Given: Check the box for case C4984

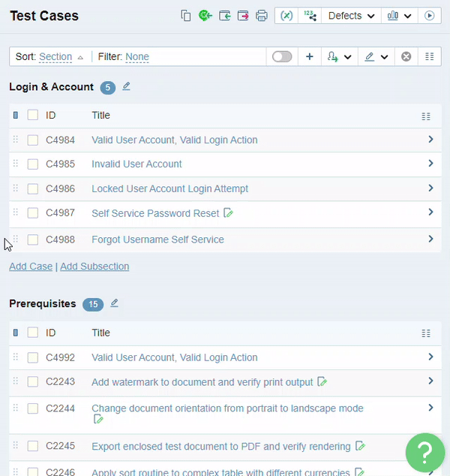Looking at the screenshot, I should tap(33, 140).
